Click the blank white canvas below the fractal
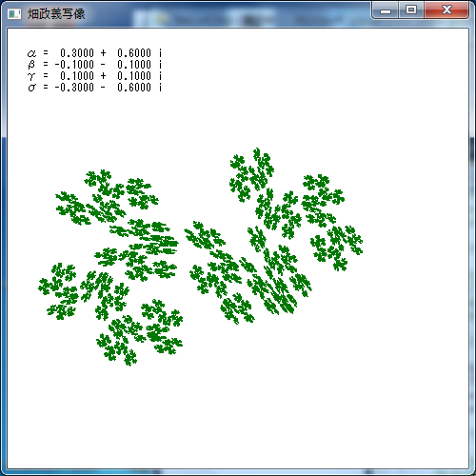Viewport: 476px width, 476px height. click(238, 412)
